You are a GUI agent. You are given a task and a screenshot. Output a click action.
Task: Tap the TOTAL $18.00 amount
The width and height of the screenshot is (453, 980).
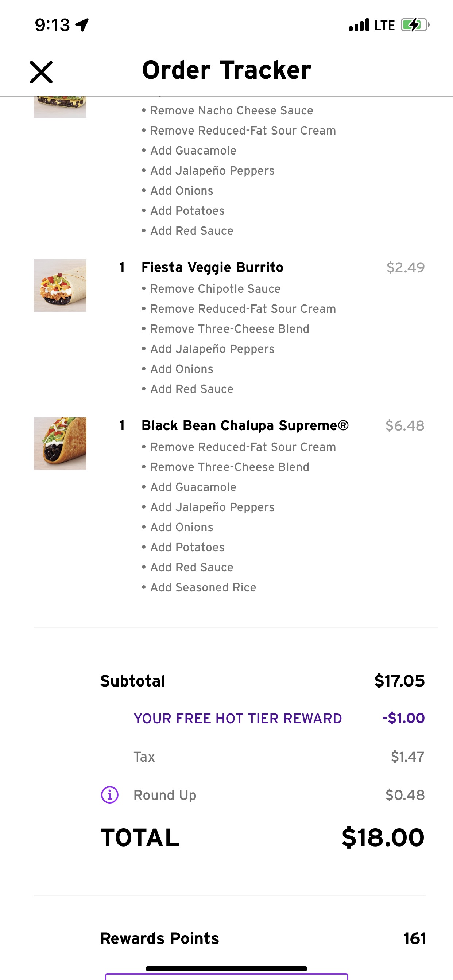[x=383, y=837]
